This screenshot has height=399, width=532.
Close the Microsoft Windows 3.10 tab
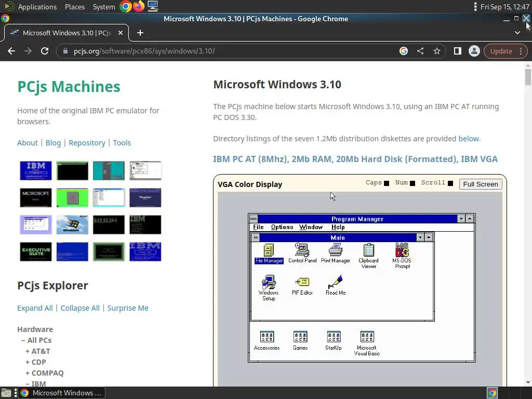click(121, 33)
